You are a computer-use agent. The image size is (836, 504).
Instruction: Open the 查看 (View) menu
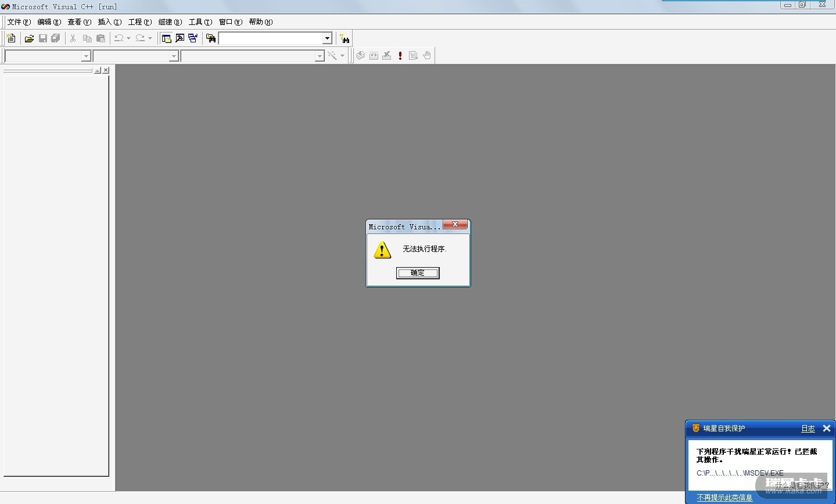79,22
